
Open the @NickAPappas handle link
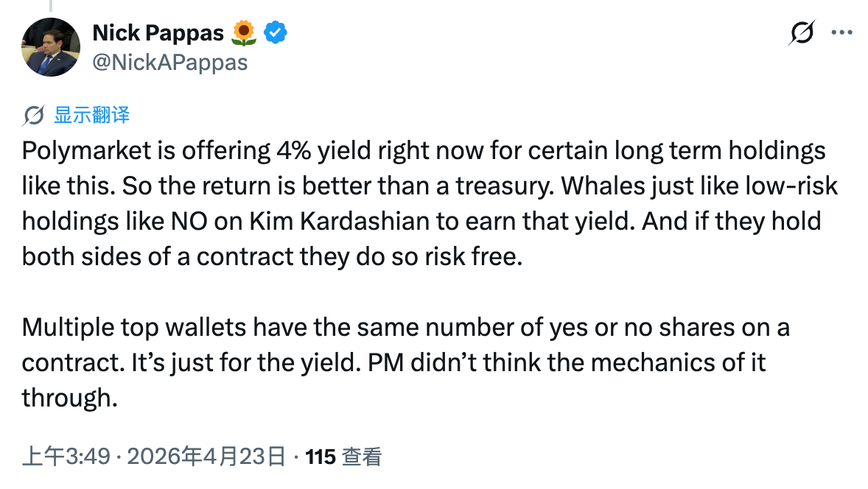[169, 63]
